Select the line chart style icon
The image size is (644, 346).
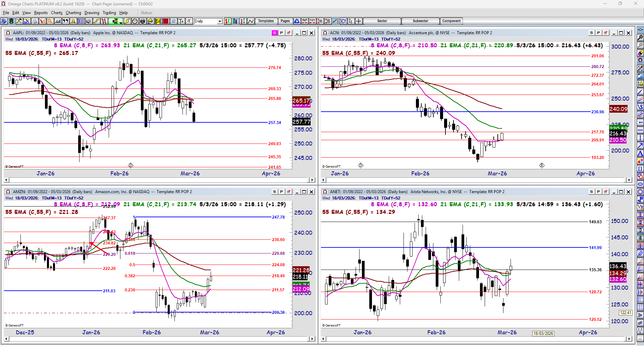(251, 21)
